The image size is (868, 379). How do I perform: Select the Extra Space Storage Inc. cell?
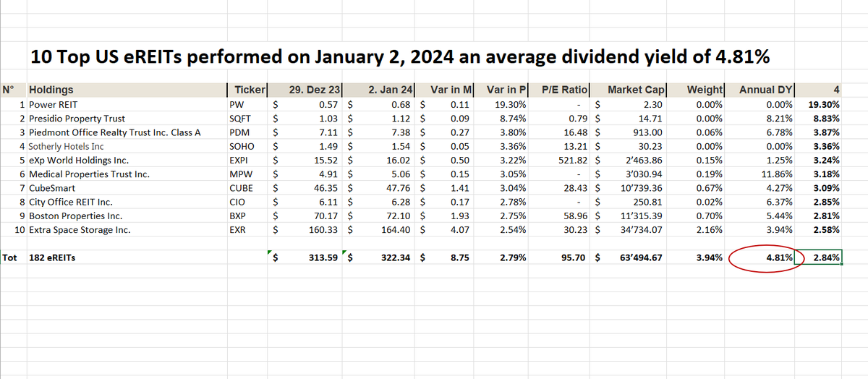tap(127, 230)
